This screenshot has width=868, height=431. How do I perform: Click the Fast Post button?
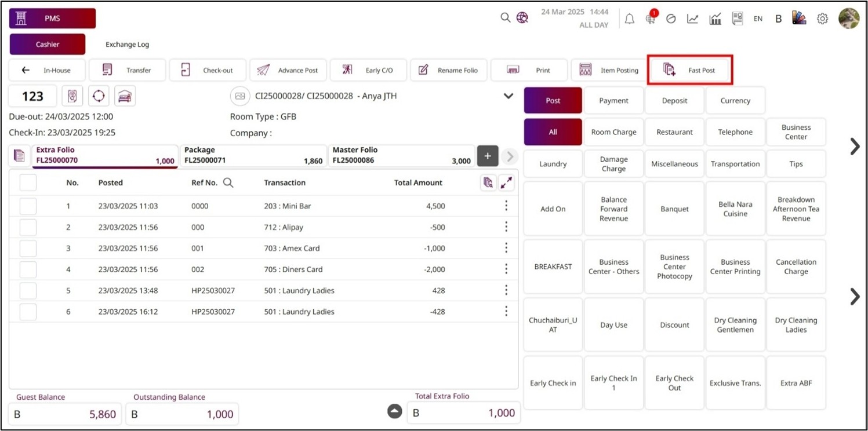pyautogui.click(x=690, y=70)
